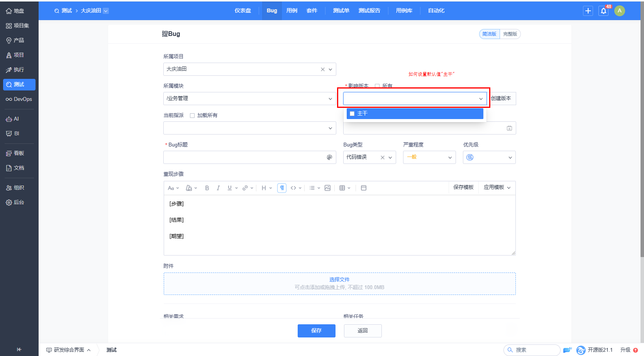Check the 主干 version option
The image size is (644, 356).
pos(352,114)
